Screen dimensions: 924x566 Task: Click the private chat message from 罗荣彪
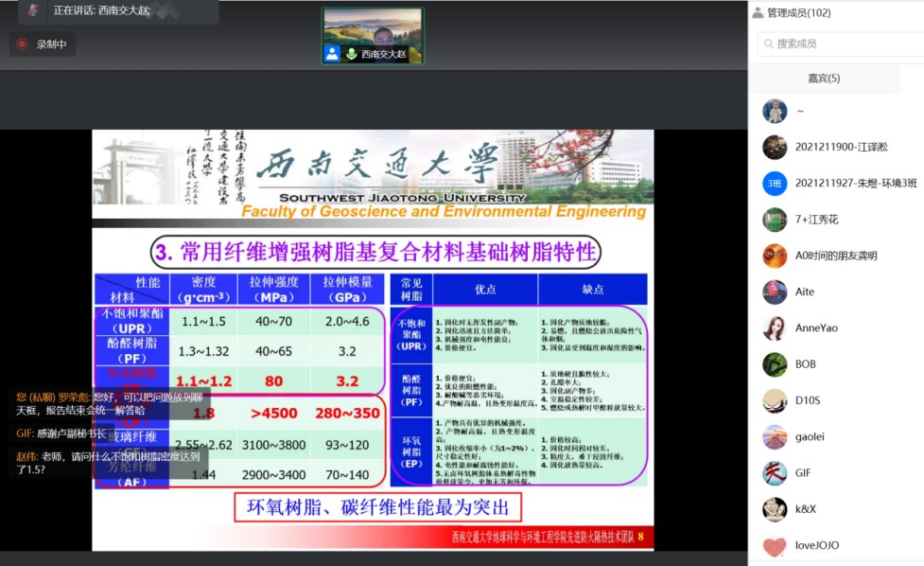85,402
